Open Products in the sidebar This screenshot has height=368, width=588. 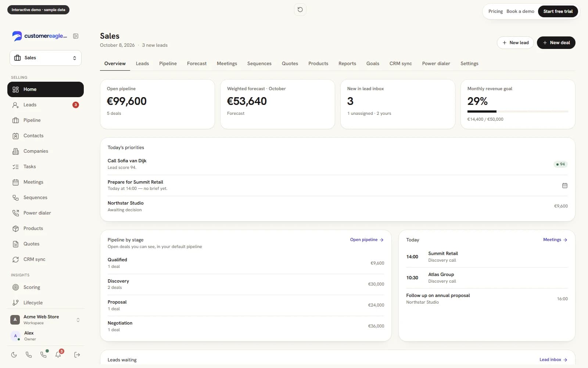point(46,229)
